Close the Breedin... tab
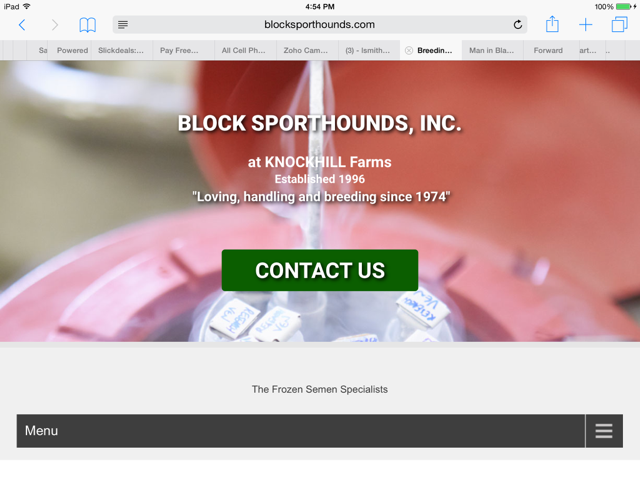 409,51
